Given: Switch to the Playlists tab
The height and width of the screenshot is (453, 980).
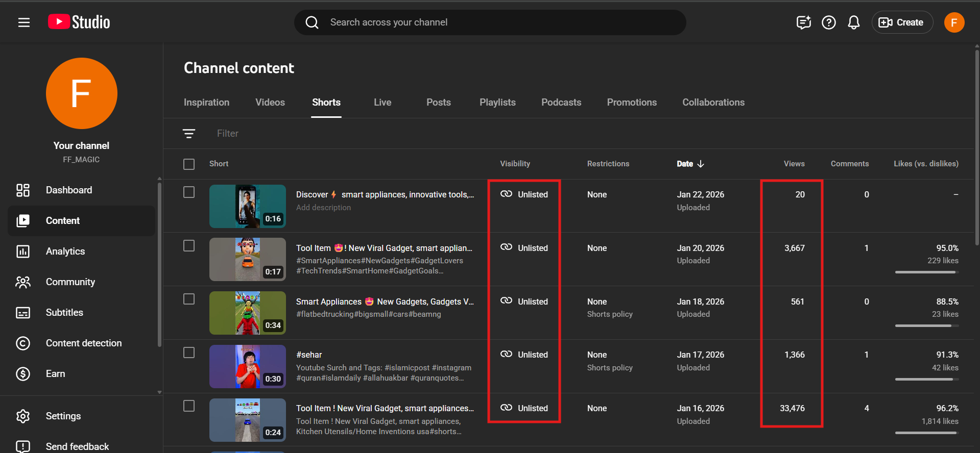Looking at the screenshot, I should click(x=497, y=103).
